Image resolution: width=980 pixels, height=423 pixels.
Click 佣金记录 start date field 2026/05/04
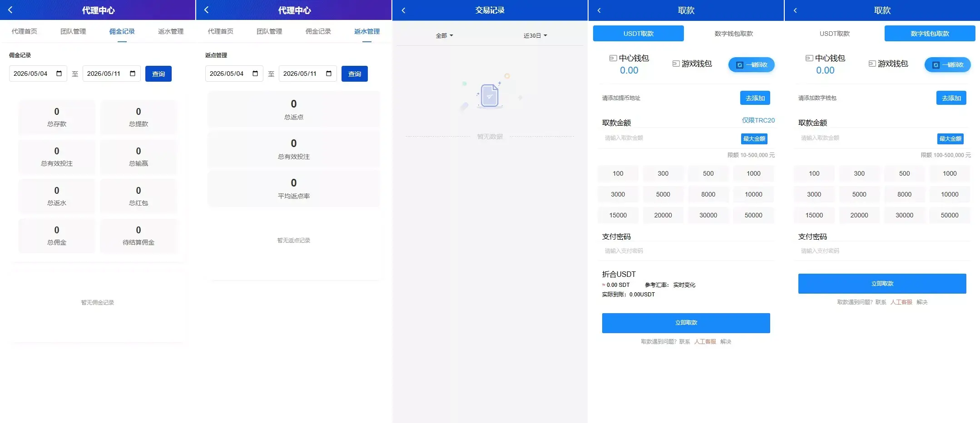(38, 74)
